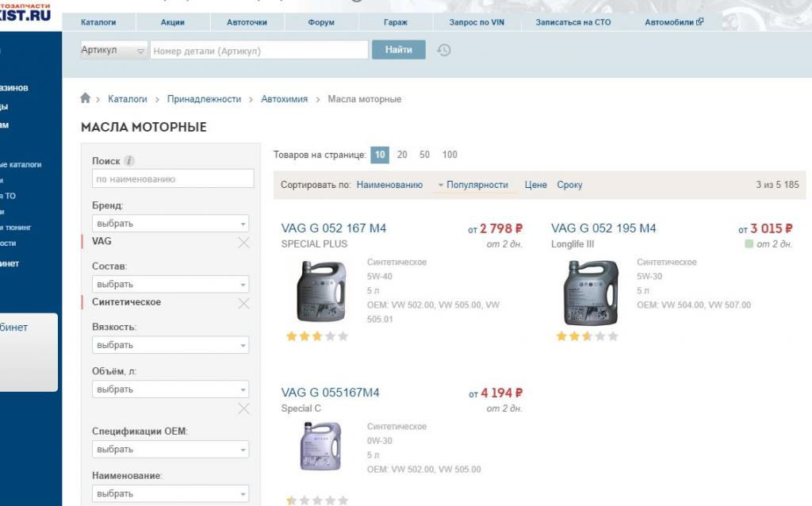Open product VAG G 055167M4
The image size is (812, 506).
coord(330,393)
